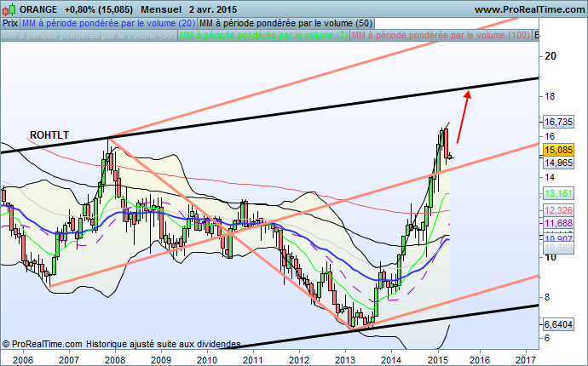Open the volume-weighted MM (7) label
This screenshot has width=588, height=366.
(263, 35)
